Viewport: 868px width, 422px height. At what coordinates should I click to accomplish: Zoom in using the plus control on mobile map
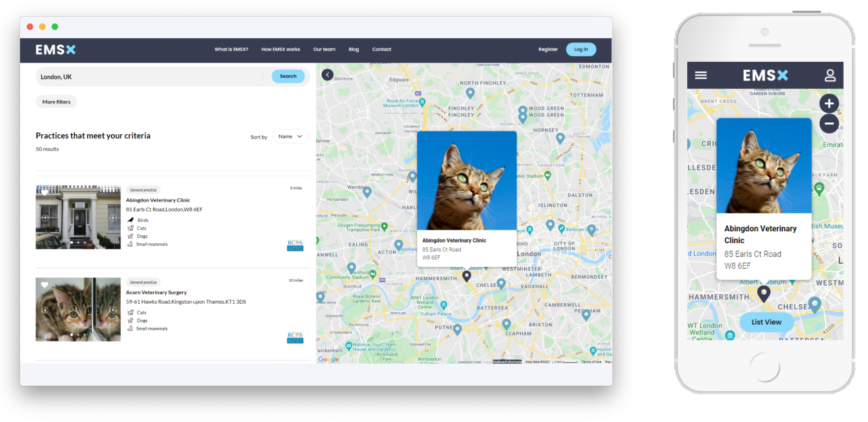click(x=829, y=103)
